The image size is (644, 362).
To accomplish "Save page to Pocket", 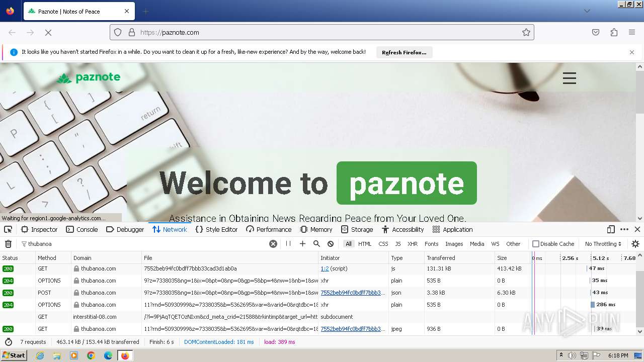I will [596, 32].
